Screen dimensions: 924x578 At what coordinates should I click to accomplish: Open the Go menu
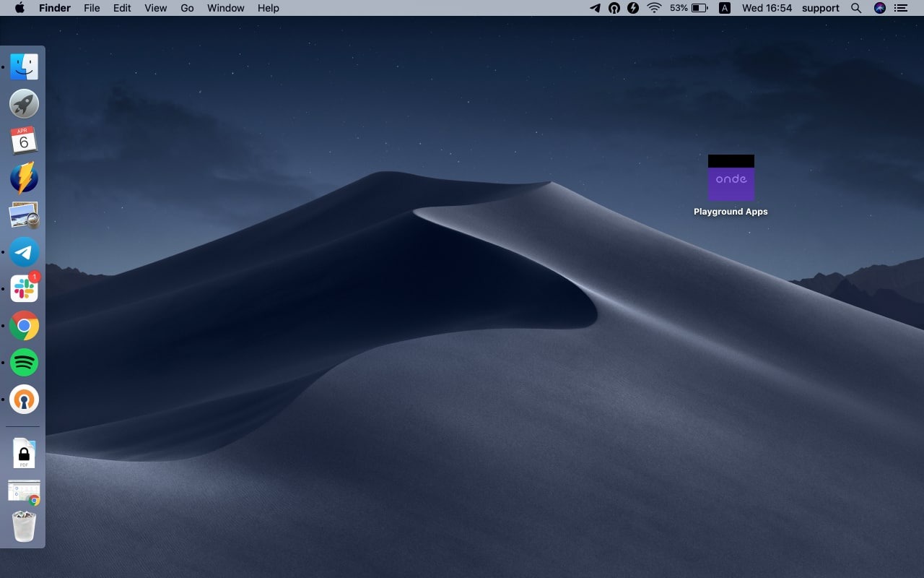click(187, 8)
